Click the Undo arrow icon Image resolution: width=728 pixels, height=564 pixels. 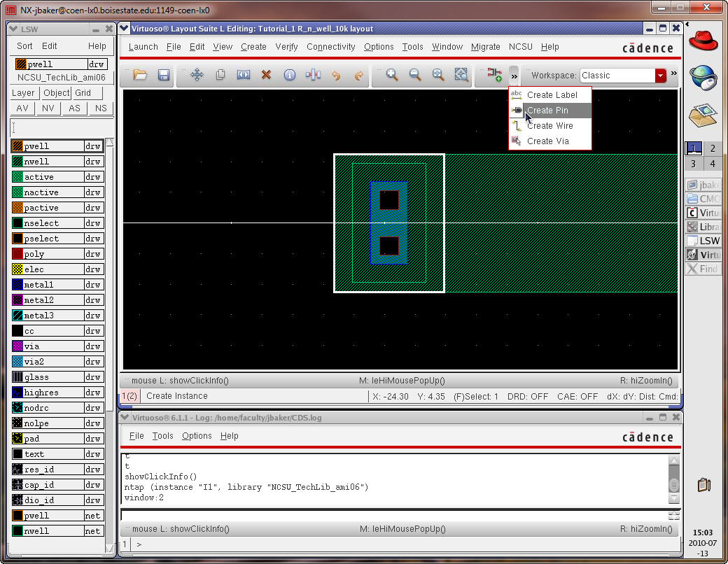336,75
